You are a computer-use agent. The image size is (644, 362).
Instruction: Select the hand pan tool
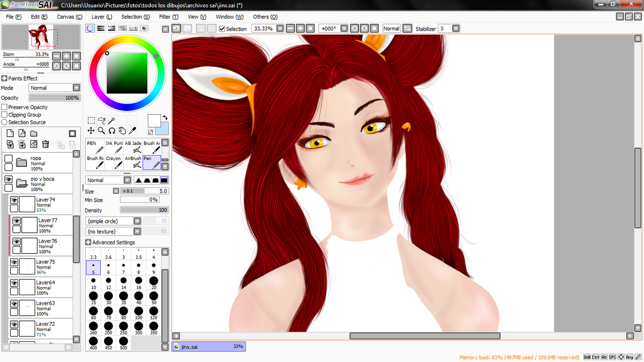pos(122,131)
